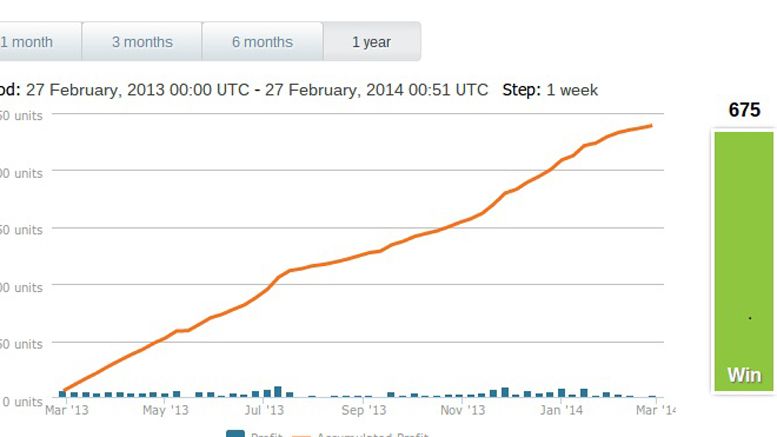Open the 6 months tab
Image resolution: width=777 pixels, height=437 pixels.
262,42
